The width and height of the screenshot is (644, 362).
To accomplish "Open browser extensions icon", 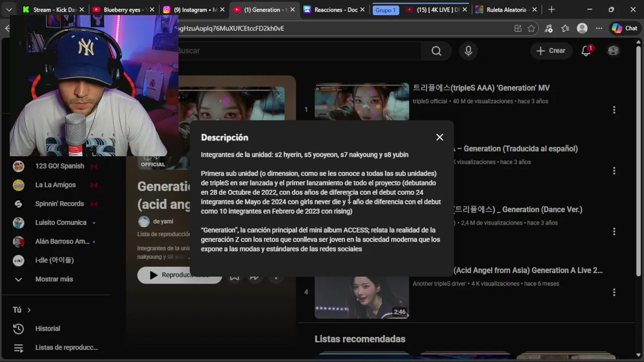I will coord(549,29).
